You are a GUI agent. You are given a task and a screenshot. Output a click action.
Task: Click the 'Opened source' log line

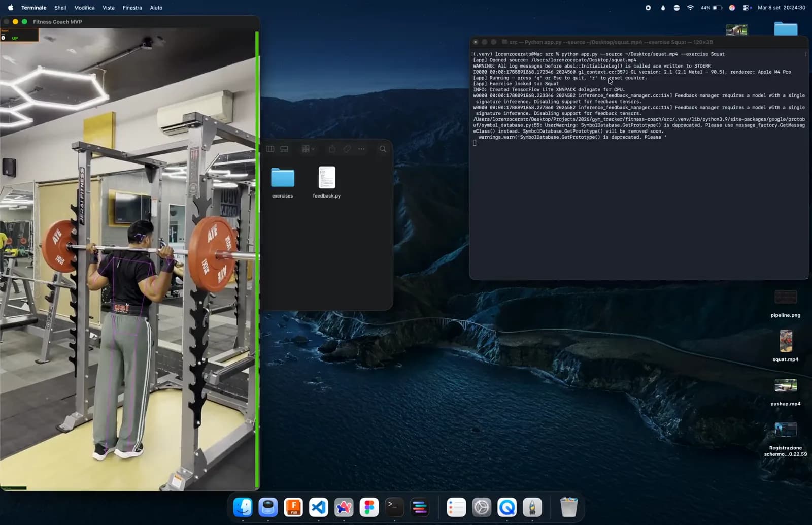[555, 60]
